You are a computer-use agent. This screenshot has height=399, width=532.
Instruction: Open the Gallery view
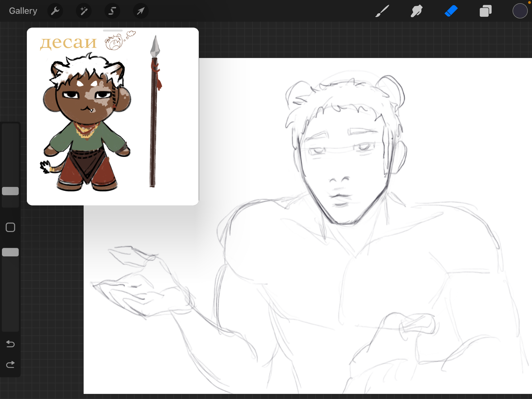coord(23,11)
